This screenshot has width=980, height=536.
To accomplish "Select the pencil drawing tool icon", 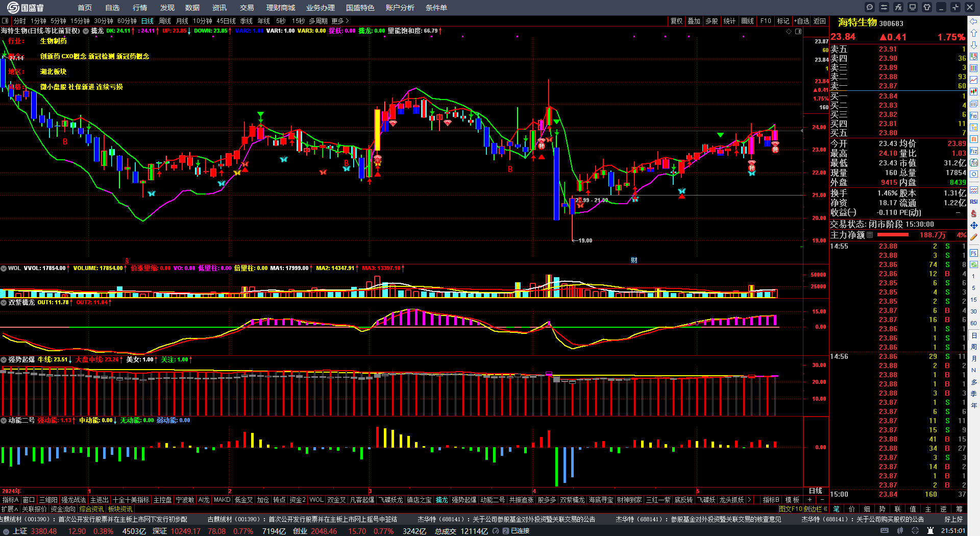I will point(974,237).
